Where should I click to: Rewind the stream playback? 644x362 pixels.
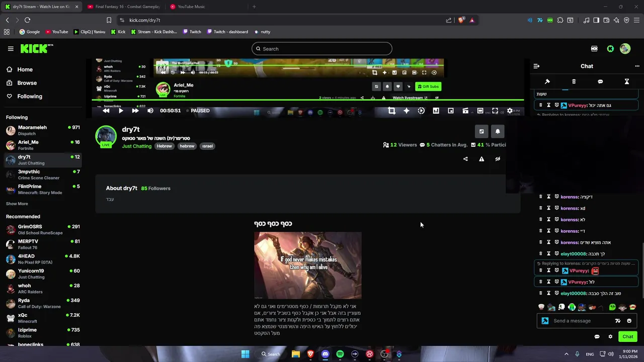coord(106,111)
